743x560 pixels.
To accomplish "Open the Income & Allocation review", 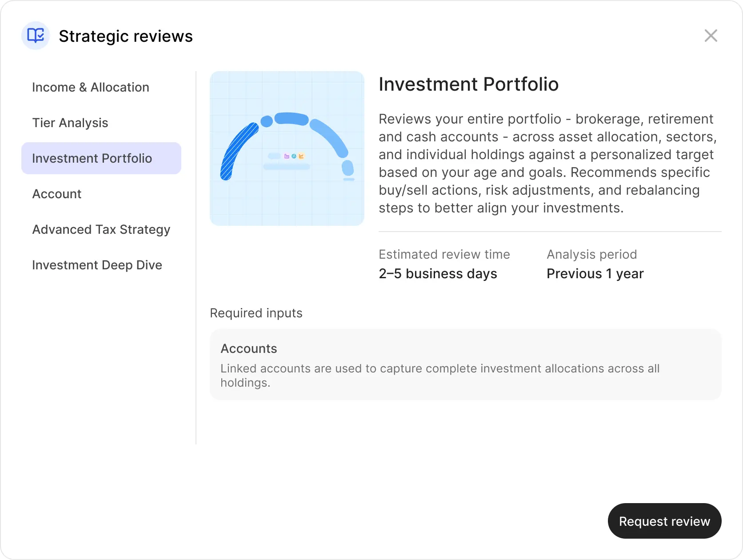I will point(101,87).
